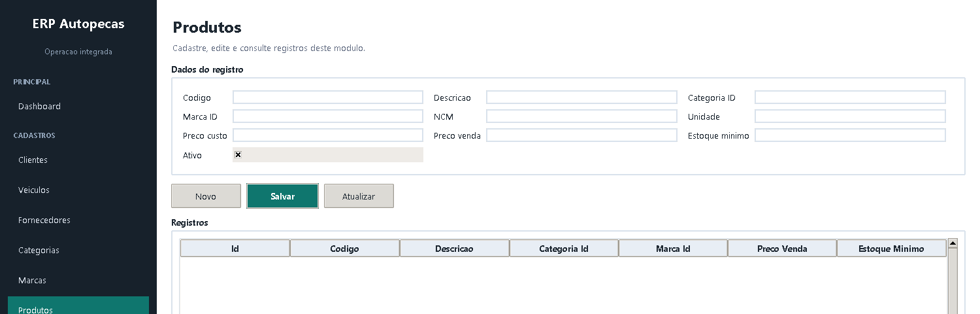Screen dimensions: 980x314
Task: Select Fornecedores in sidebar
Action: click(x=78, y=220)
